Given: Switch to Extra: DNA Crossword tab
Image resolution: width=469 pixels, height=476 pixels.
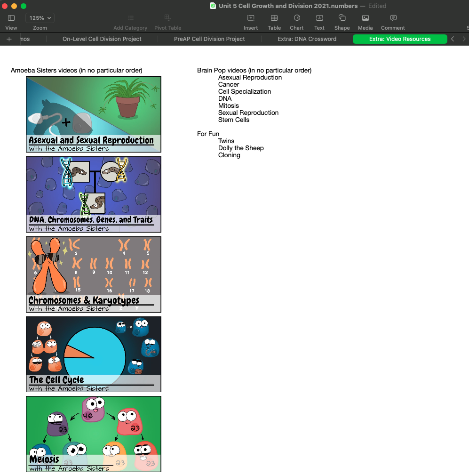Looking at the screenshot, I should click(307, 39).
